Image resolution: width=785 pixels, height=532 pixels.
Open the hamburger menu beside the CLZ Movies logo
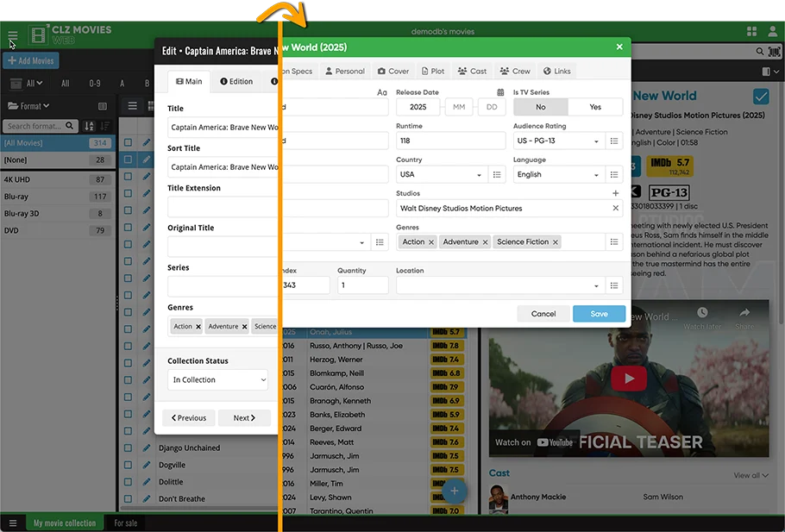[13, 35]
